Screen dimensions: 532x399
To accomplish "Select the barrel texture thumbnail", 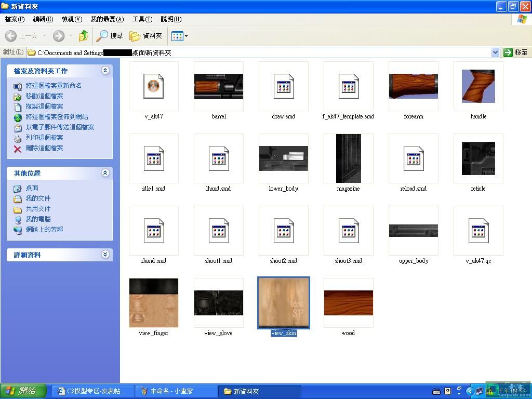I will [219, 86].
